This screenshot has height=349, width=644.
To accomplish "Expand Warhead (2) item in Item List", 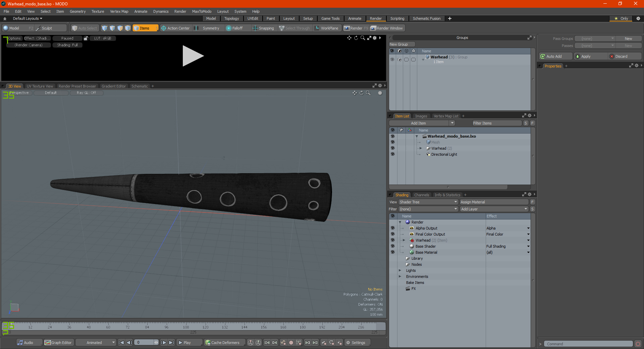I will (421, 148).
